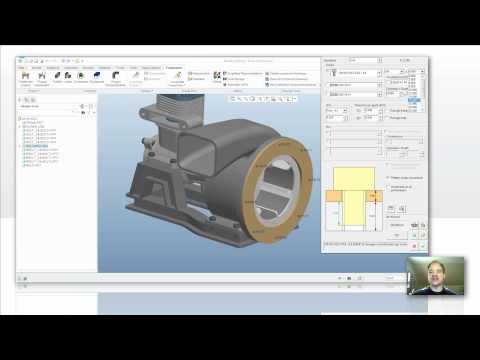Screen dimensions: 480x360
Task: Open the selection filter dropdown in the main status bar
Action: click(x=392, y=278)
